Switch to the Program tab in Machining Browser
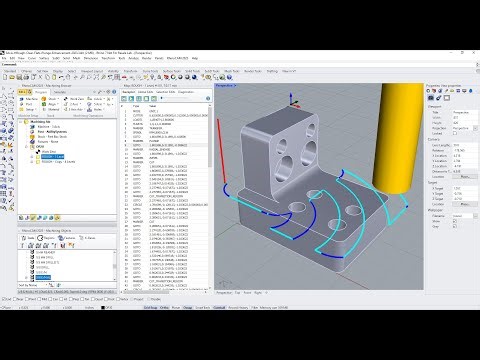480x360 pixels. click(x=41, y=92)
